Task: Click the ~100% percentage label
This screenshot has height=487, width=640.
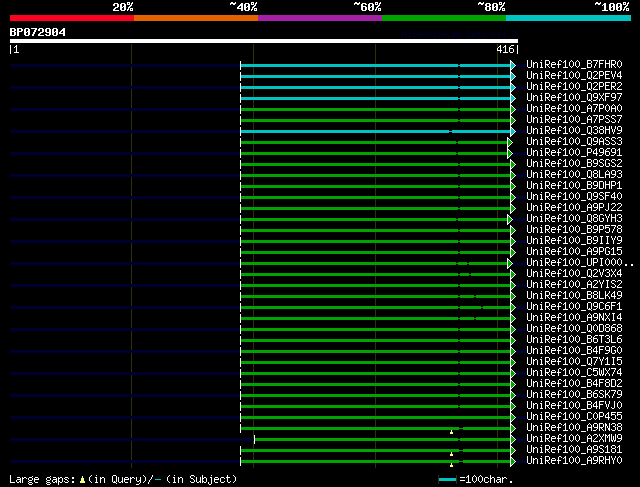Action: (612, 7)
